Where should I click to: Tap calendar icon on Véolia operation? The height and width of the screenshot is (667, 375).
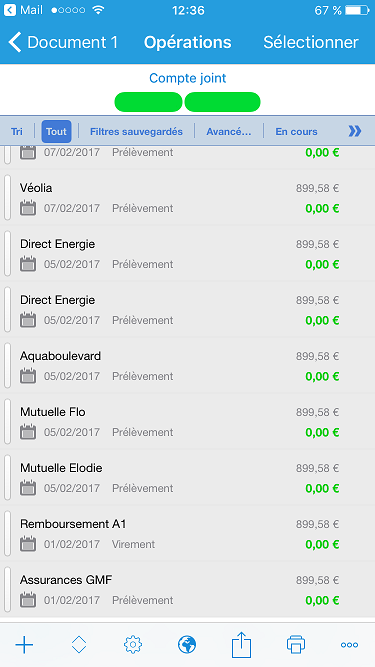pos(28,208)
